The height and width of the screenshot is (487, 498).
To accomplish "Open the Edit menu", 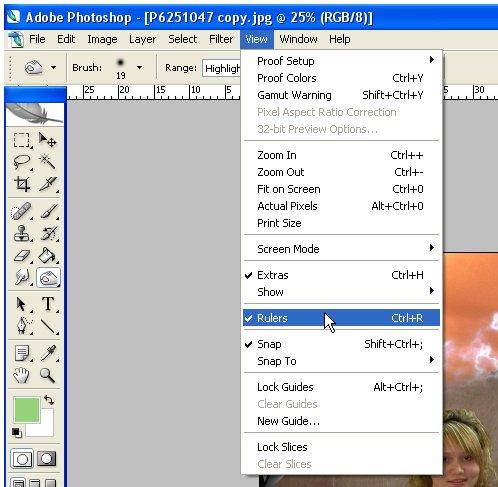I will [66, 39].
